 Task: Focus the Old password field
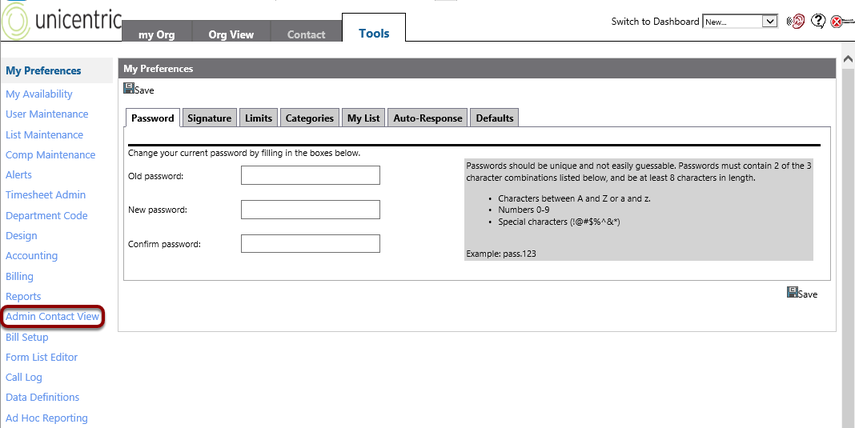coord(310,176)
